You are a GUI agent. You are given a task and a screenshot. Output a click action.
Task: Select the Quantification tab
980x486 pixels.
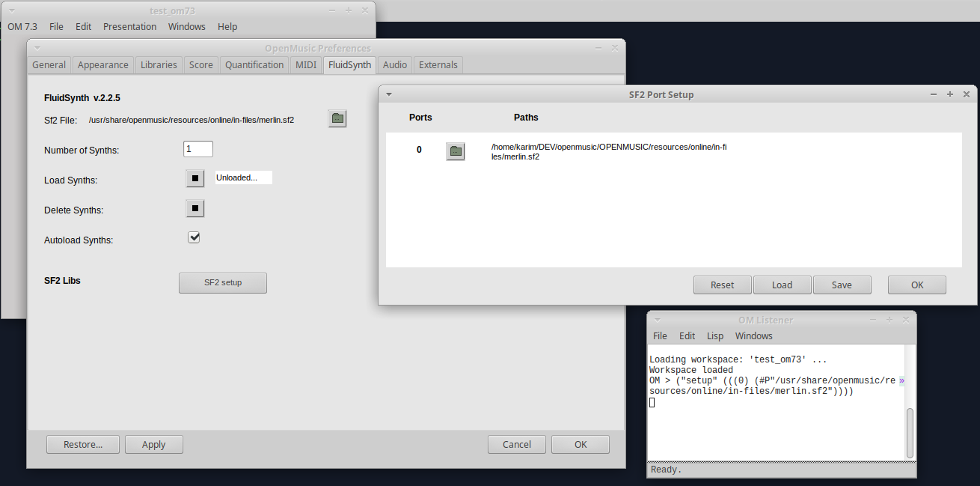254,65
